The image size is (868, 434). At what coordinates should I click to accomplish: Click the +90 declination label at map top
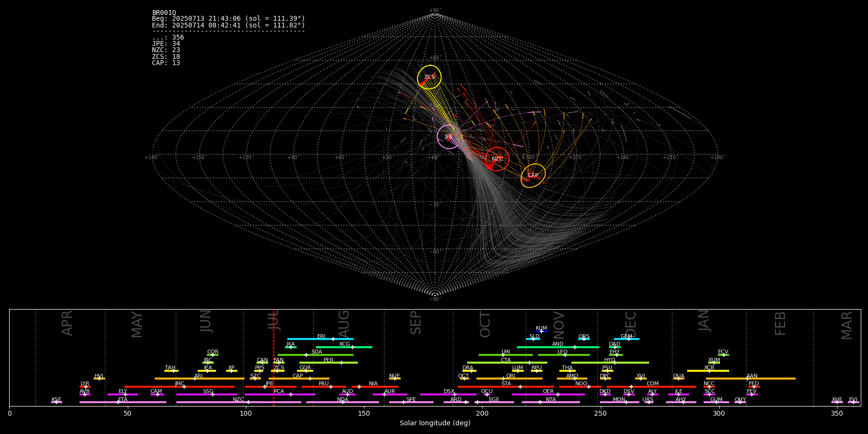click(435, 11)
